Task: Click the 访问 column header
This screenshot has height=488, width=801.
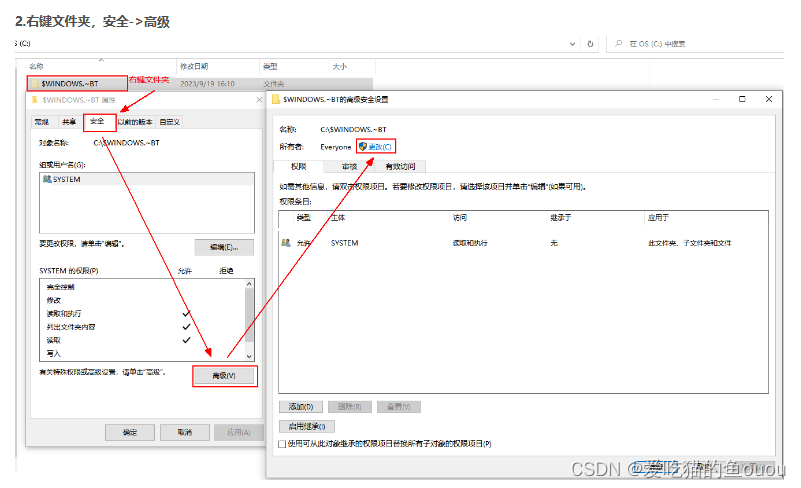Action: click(x=460, y=218)
